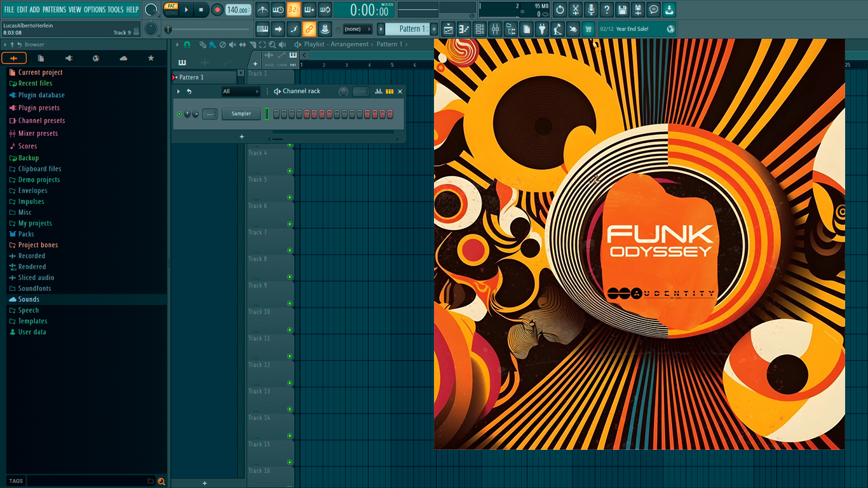Toggle the last red step button of Sampler
The width and height of the screenshot is (868, 488).
[x=390, y=114]
